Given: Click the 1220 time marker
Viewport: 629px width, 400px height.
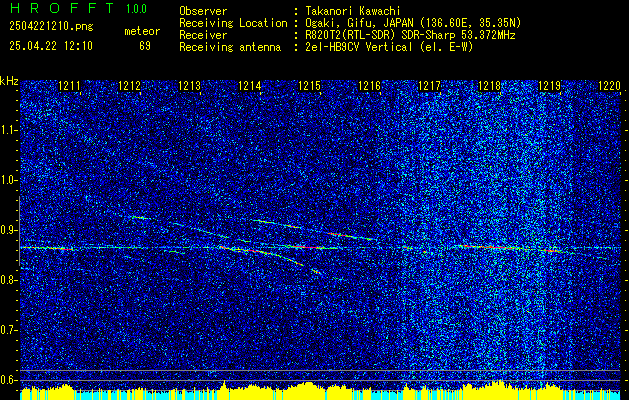Looking at the screenshot, I should (x=609, y=85).
